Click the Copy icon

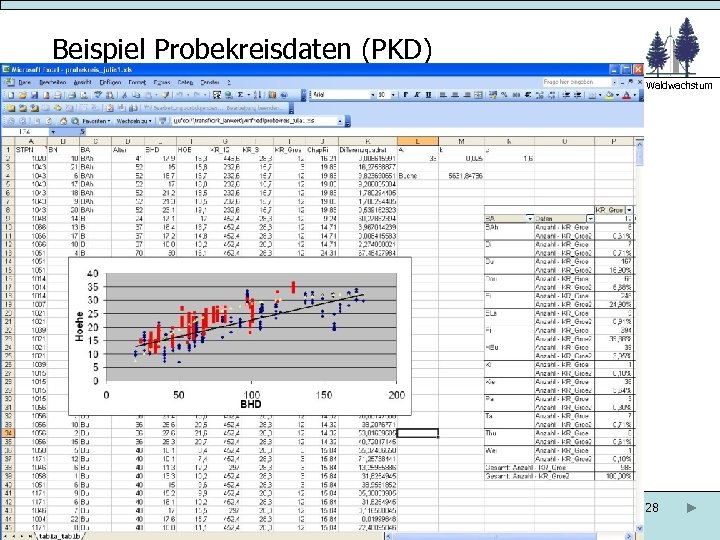[x=136, y=95]
